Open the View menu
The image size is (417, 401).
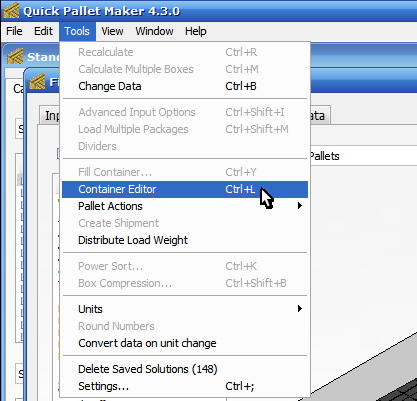tap(112, 31)
